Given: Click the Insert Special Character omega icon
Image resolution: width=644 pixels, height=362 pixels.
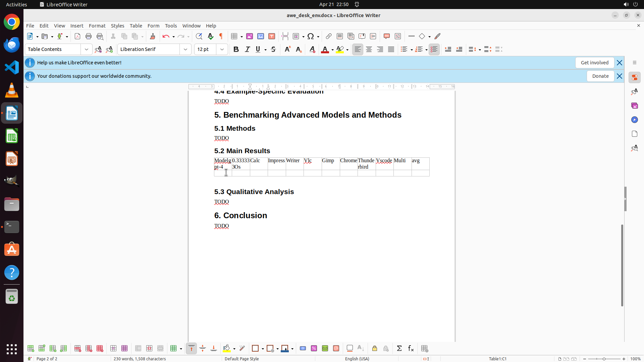Looking at the screenshot, I should tap(311, 36).
